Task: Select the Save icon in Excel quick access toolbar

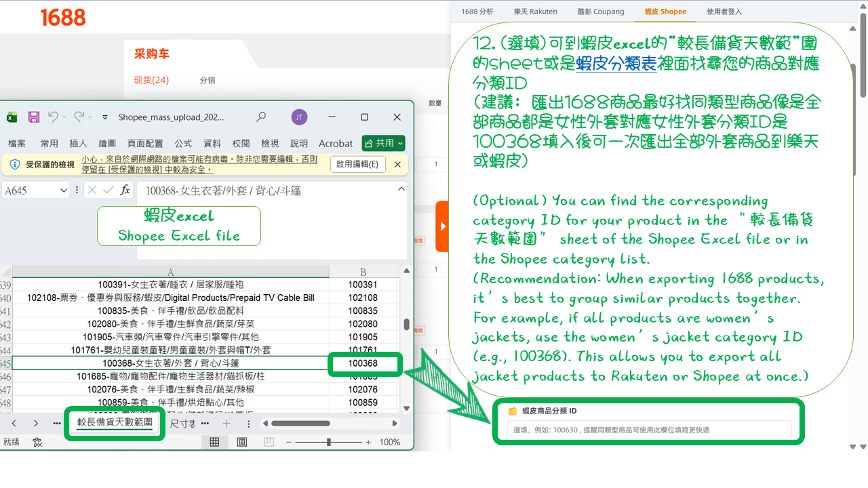Action: (33, 117)
